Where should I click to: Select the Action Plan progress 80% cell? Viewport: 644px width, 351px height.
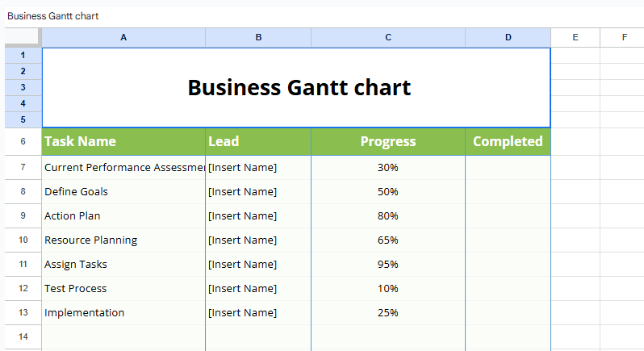388,216
